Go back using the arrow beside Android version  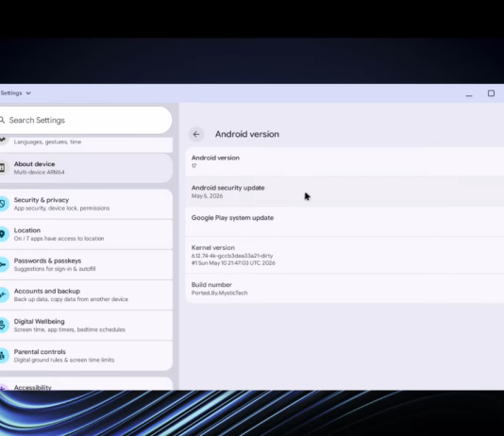(x=196, y=134)
